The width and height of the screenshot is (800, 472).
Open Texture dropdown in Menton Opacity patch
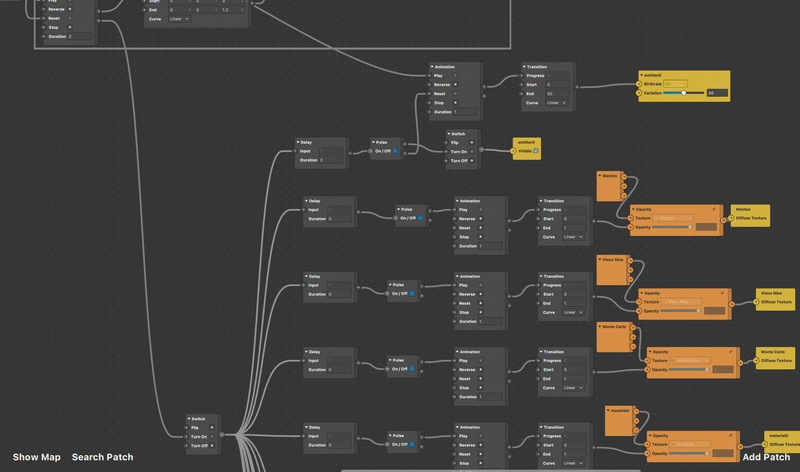pyautogui.click(x=673, y=218)
